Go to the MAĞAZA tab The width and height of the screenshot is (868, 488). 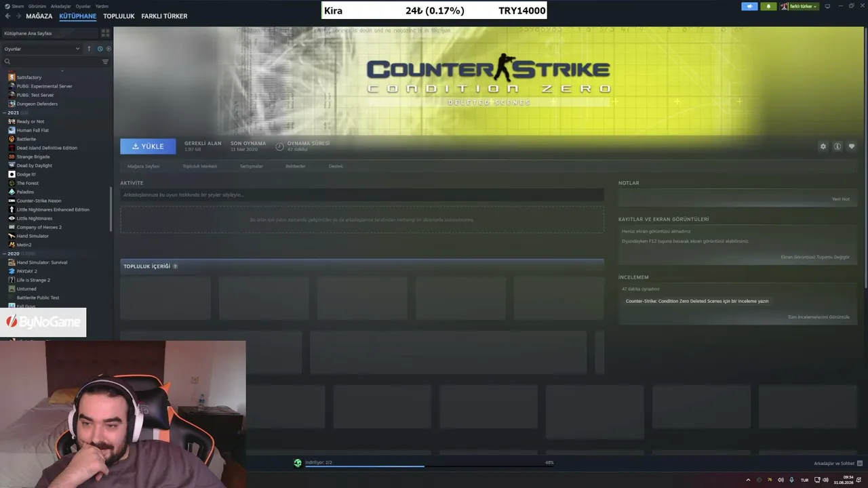point(39,16)
